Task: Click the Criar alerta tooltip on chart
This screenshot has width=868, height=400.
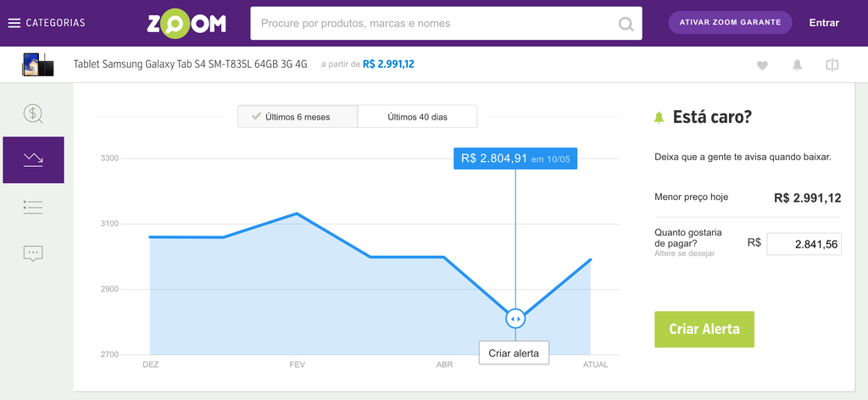Action: click(x=514, y=353)
